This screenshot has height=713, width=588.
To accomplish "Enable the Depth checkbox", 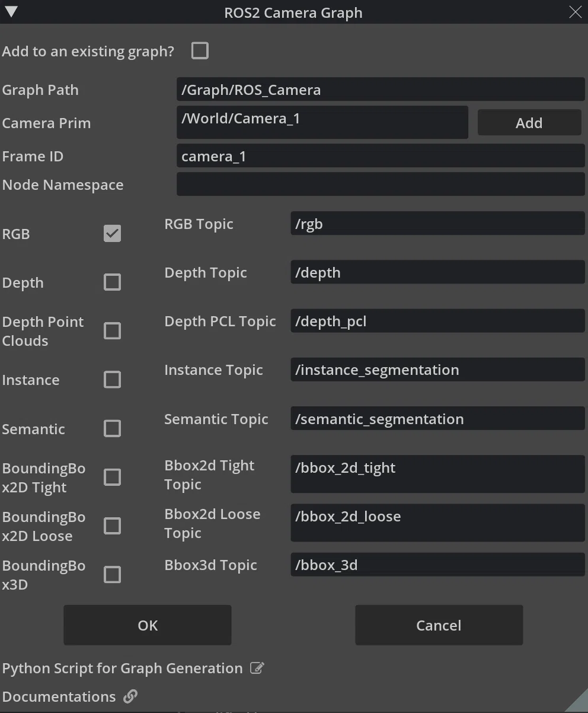I will coord(112,282).
